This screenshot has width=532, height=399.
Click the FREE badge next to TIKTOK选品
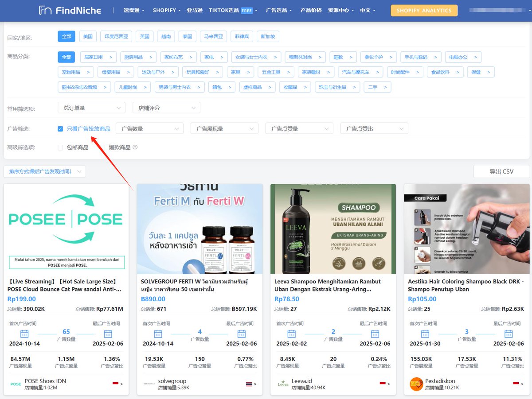click(x=246, y=10)
